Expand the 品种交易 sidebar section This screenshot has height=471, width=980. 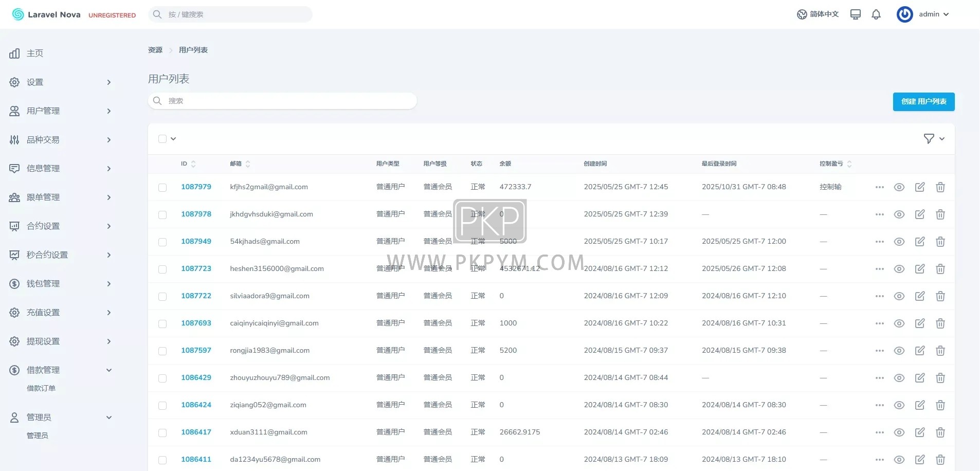click(x=61, y=140)
